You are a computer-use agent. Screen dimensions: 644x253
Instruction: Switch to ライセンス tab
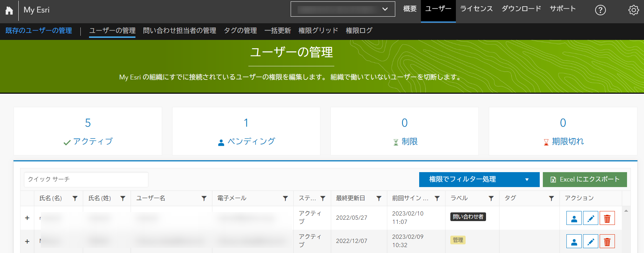[476, 9]
